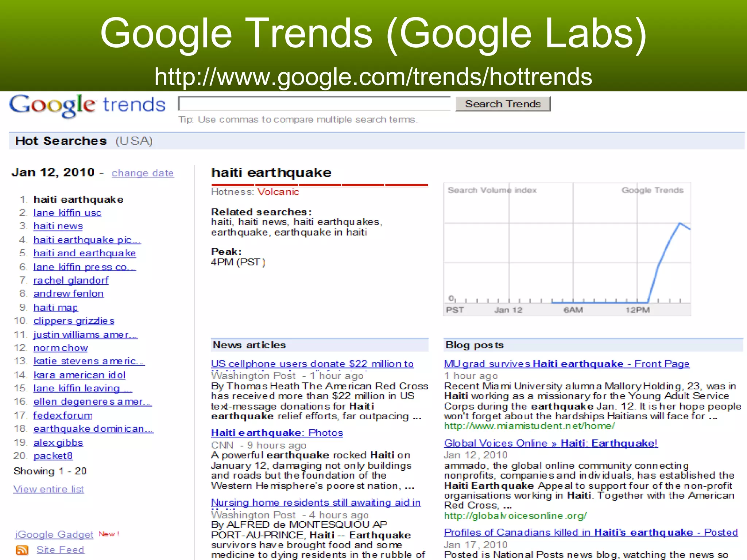Open 'MU grad survives Haiti earthquake' blog post

pos(567,364)
